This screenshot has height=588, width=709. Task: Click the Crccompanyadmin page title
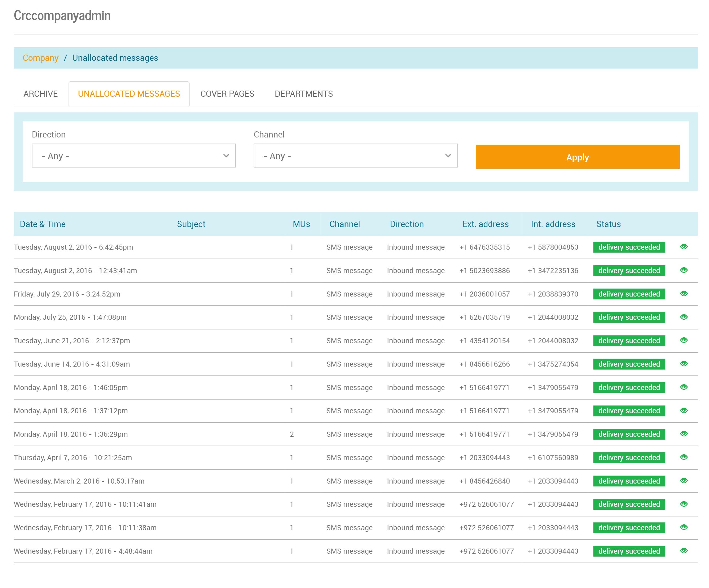pos(62,15)
